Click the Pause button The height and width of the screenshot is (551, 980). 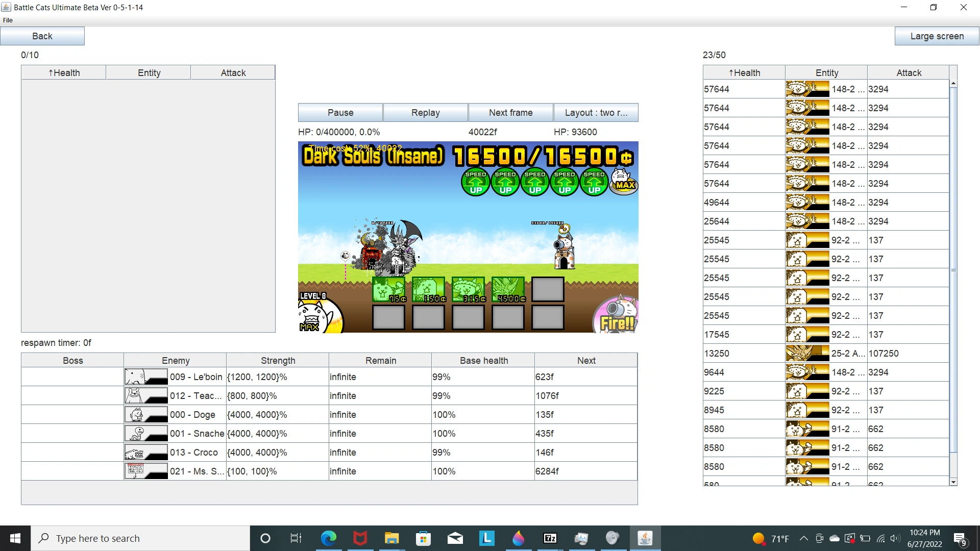click(340, 113)
